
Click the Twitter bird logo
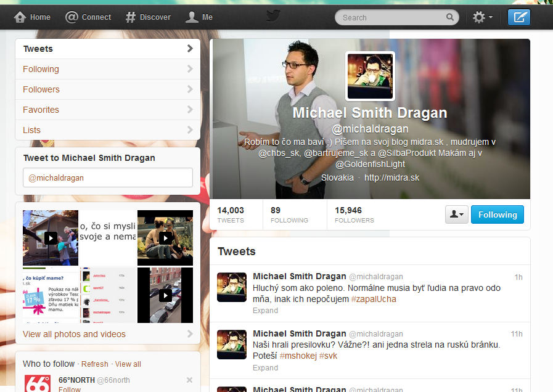click(x=273, y=16)
